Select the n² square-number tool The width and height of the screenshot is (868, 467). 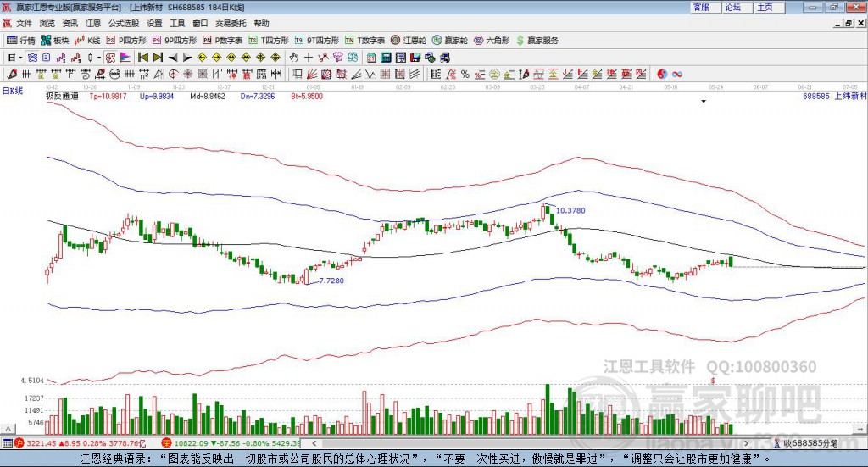[x=143, y=74]
